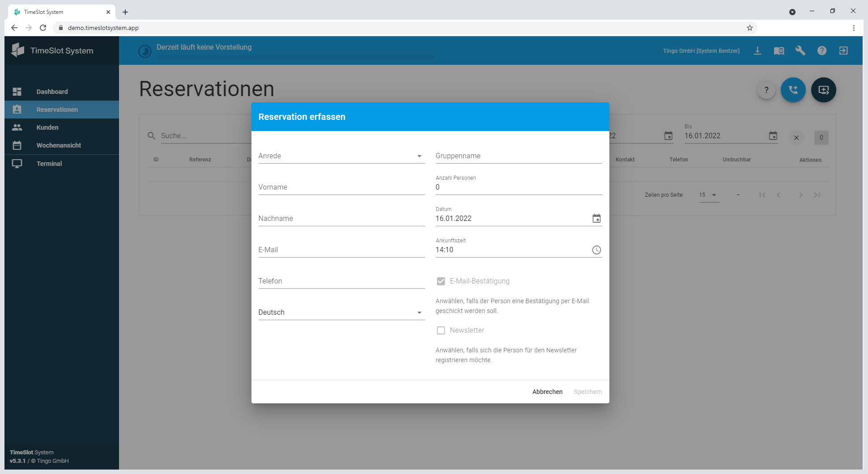Viewport: 868px width, 474px height.
Task: Reload the browser page
Action: [43, 28]
